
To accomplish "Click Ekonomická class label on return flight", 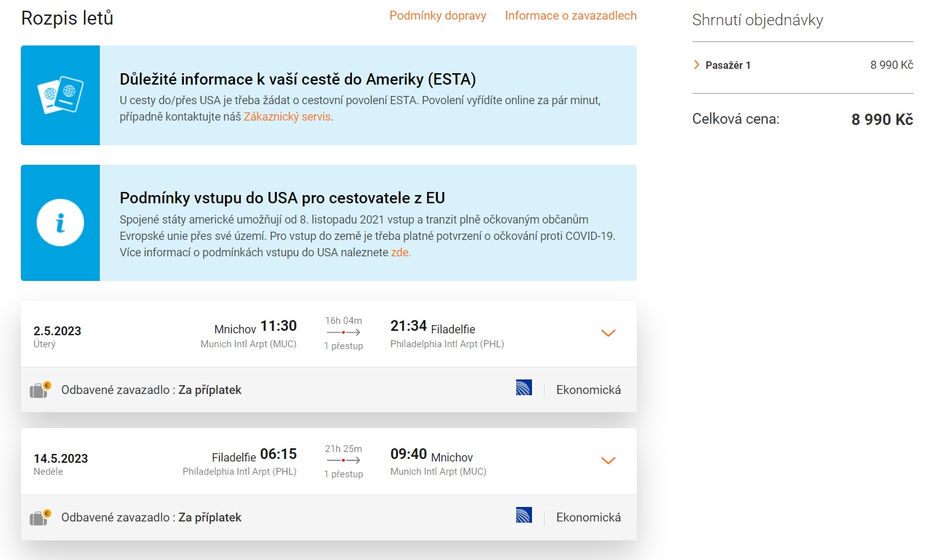I will click(x=588, y=518).
